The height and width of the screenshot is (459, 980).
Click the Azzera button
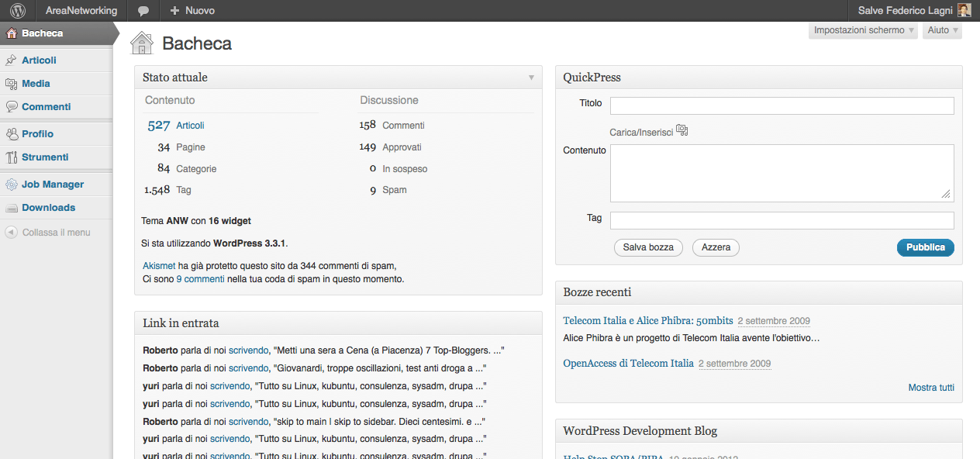(x=716, y=247)
